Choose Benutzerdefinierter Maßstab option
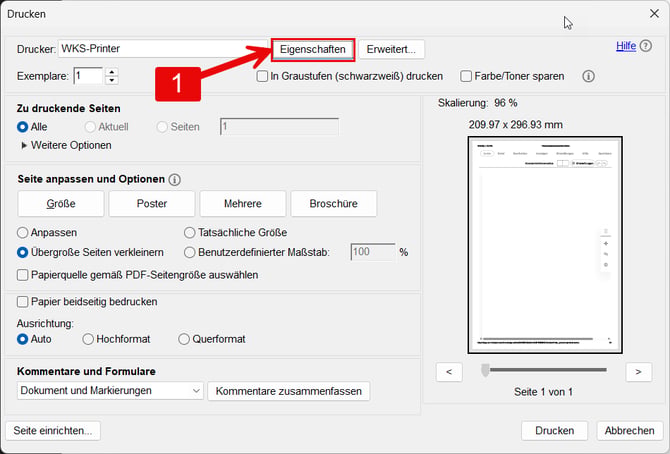Image resolution: width=670 pixels, height=454 pixels. click(189, 253)
